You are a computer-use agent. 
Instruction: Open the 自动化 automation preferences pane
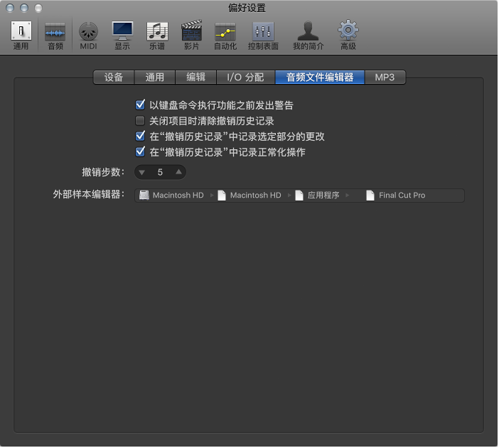225,35
